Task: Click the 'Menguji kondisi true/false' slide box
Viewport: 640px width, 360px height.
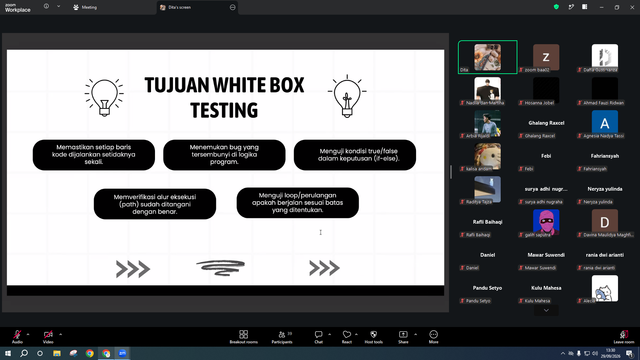Action: (x=355, y=155)
